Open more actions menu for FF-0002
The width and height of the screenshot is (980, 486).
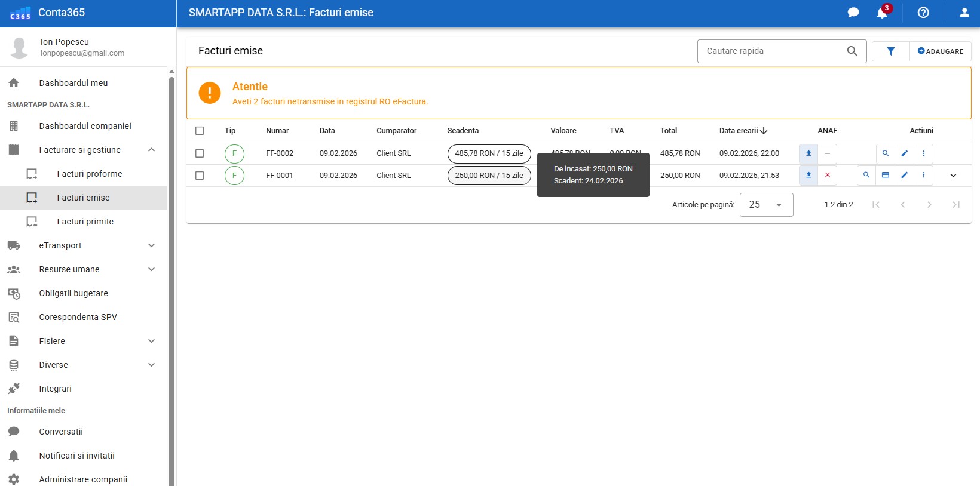point(923,153)
